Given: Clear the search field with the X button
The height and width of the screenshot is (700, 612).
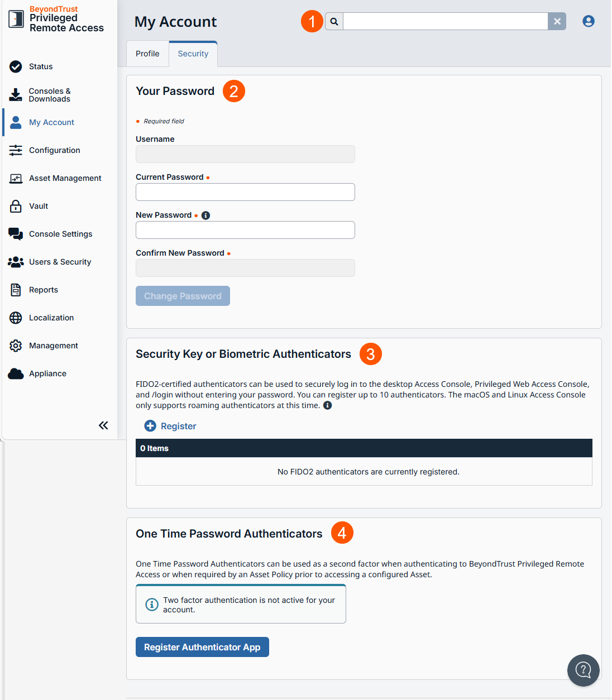Looking at the screenshot, I should tap(557, 21).
